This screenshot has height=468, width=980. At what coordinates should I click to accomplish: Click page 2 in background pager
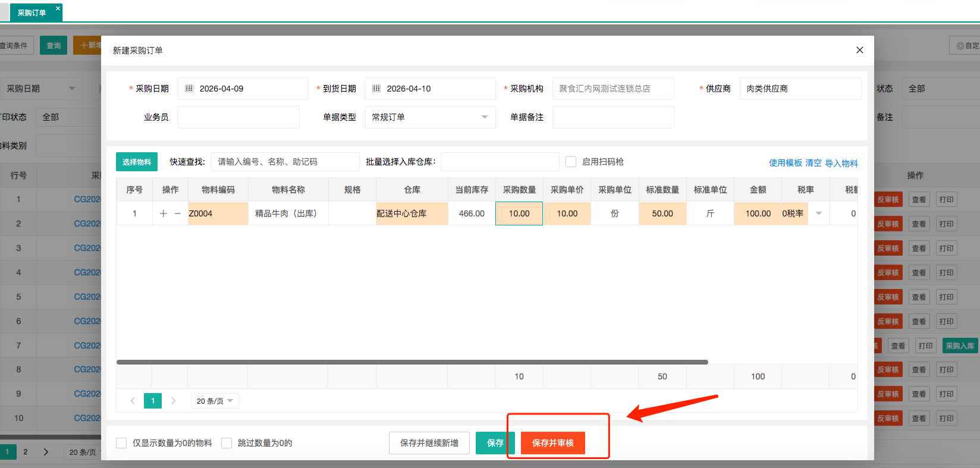click(25, 452)
